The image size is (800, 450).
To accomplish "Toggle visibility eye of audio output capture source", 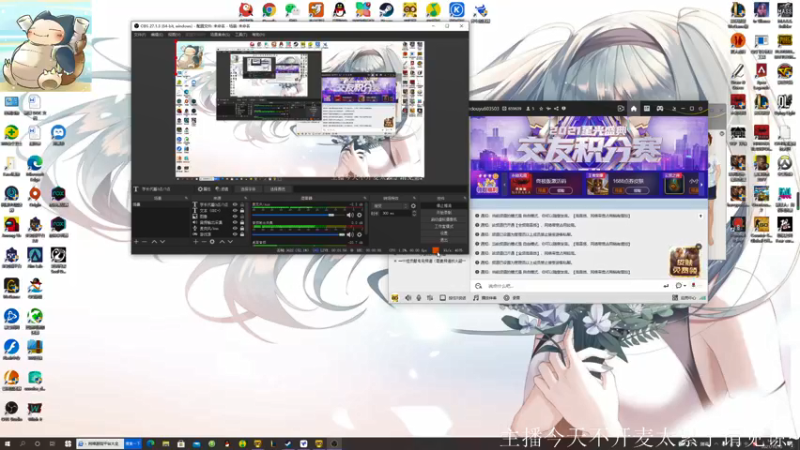I will (235, 222).
